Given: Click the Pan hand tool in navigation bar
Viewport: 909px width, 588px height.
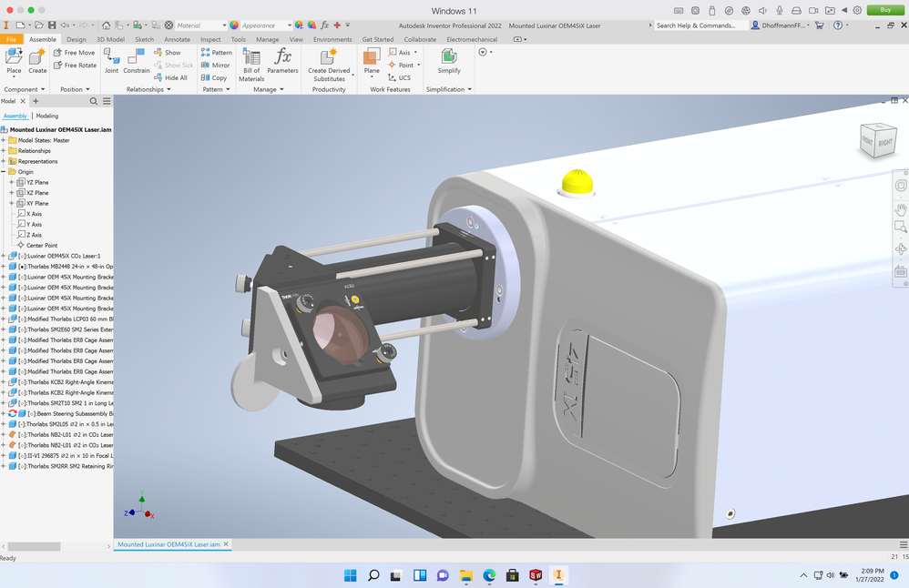Looking at the screenshot, I should (901, 209).
